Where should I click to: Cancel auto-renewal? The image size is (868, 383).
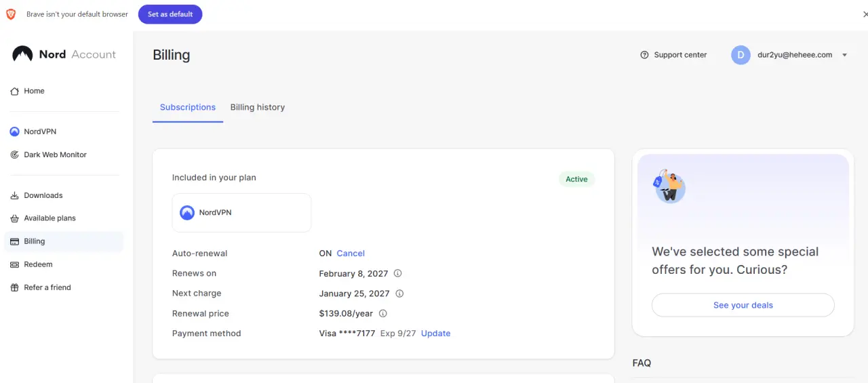point(351,254)
